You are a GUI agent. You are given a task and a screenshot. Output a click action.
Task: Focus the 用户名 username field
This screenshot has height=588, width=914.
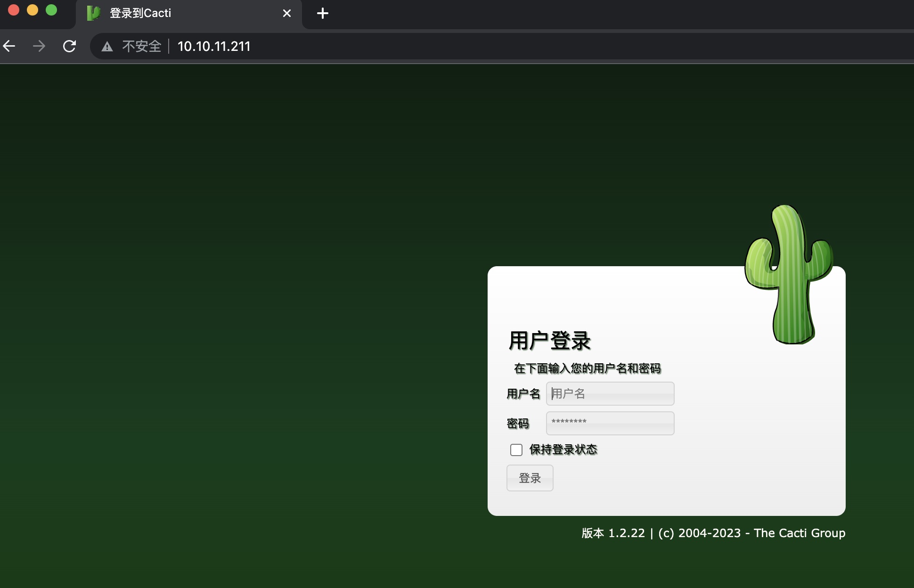pos(610,394)
